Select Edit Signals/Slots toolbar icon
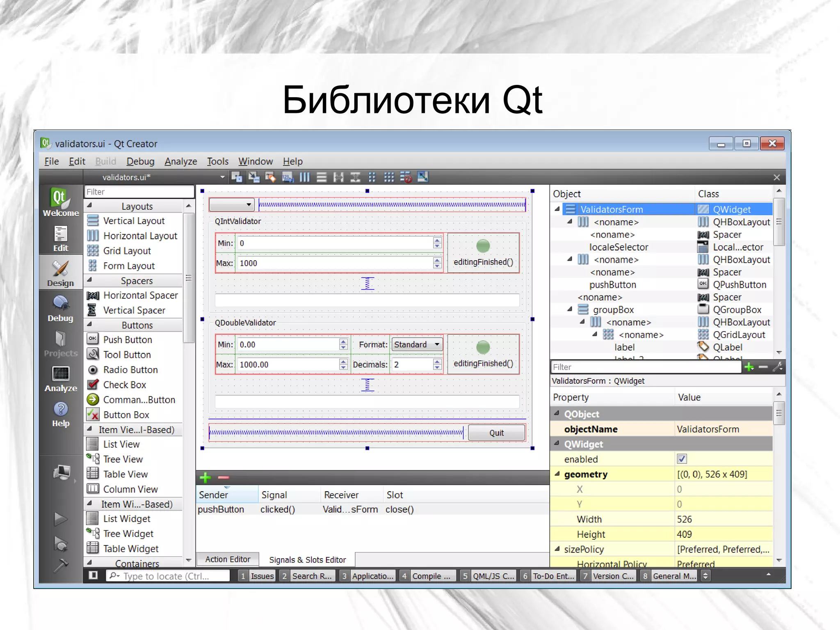 click(254, 177)
